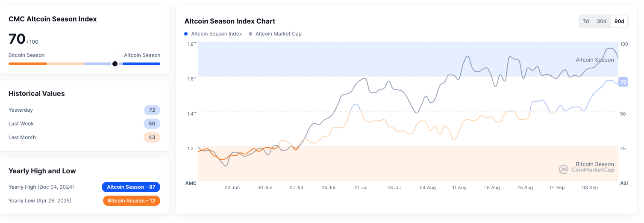Switch chart to 30d range
Viewport: 644px width, 223px height.
(x=602, y=21)
